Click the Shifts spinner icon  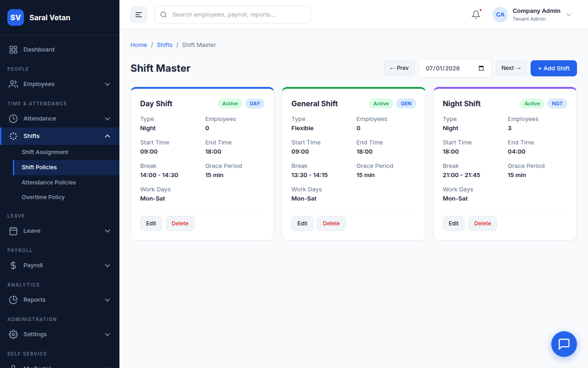[x=13, y=136]
